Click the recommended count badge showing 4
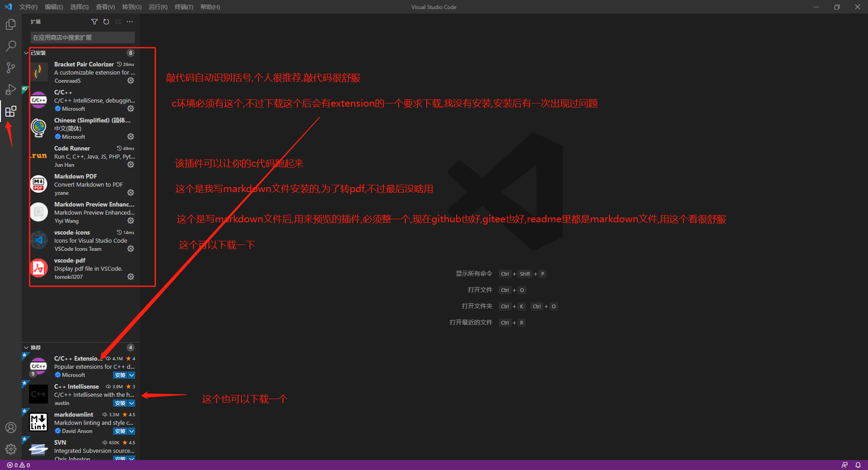Screen dimensions: 868x470 [131, 348]
